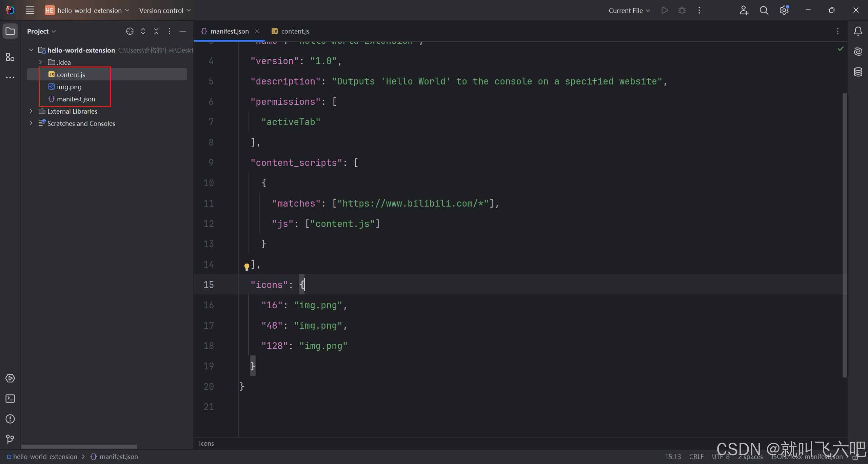Open the Services tool window icon
The image size is (868, 464).
point(10,378)
